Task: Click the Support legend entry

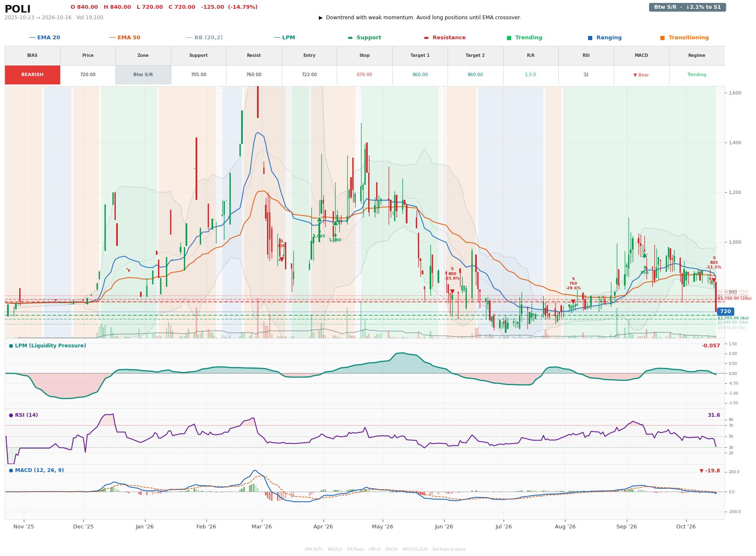Action: click(x=364, y=38)
